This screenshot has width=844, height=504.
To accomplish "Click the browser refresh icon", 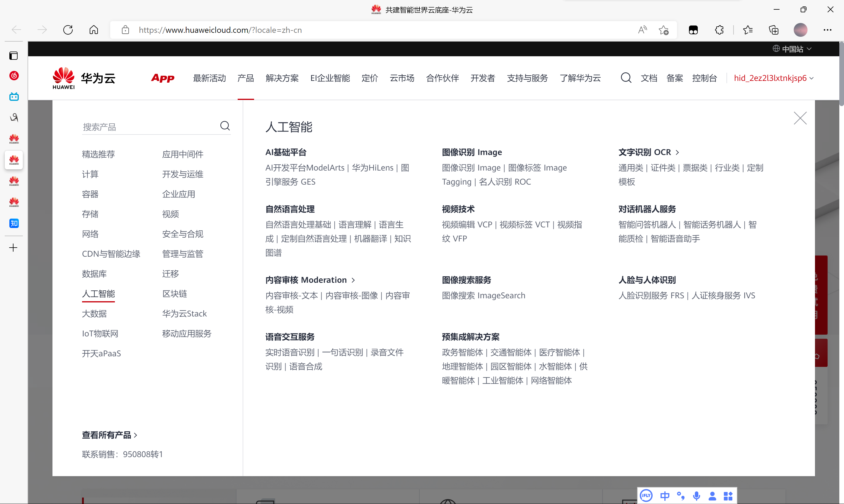I will click(68, 30).
